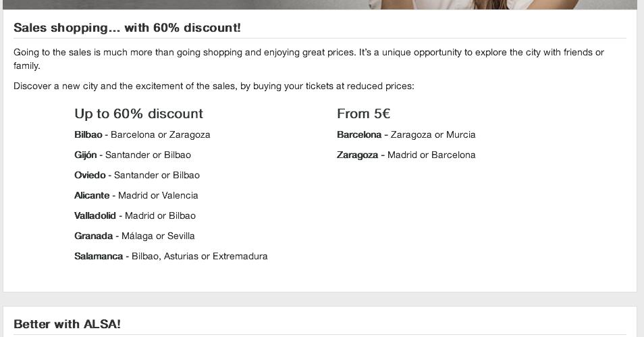
Task: Click the 'Going to the sales' intro paragraph
Action: [309, 59]
